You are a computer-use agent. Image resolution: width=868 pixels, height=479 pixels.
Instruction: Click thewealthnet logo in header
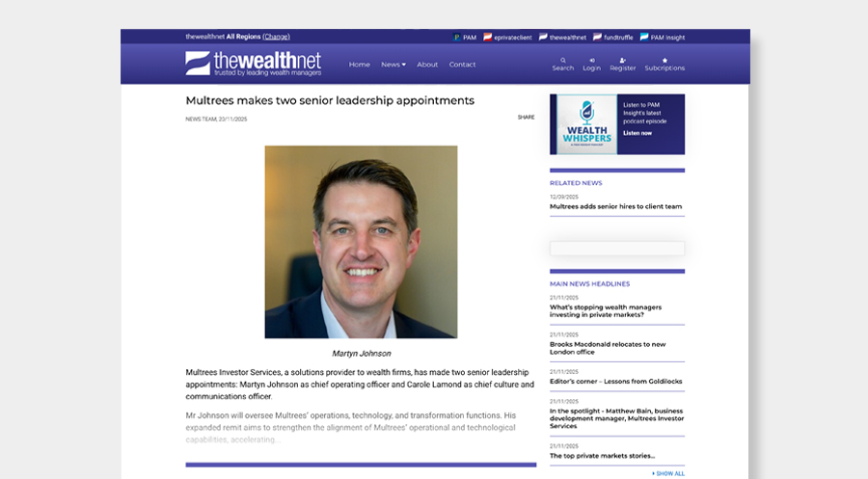253,64
